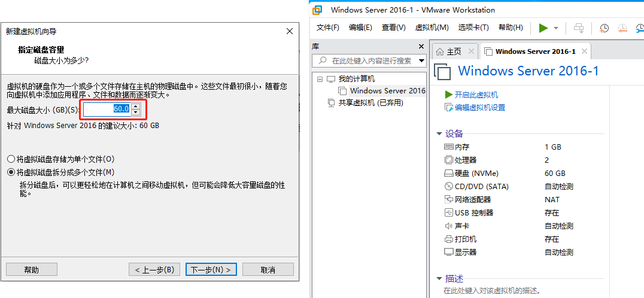Click the NAT network adapter value
Image resolution: width=644 pixels, height=298 pixels.
tap(552, 199)
